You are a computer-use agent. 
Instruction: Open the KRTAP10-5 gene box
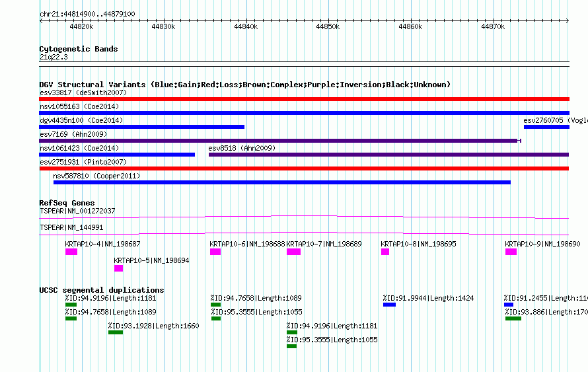tap(118, 268)
